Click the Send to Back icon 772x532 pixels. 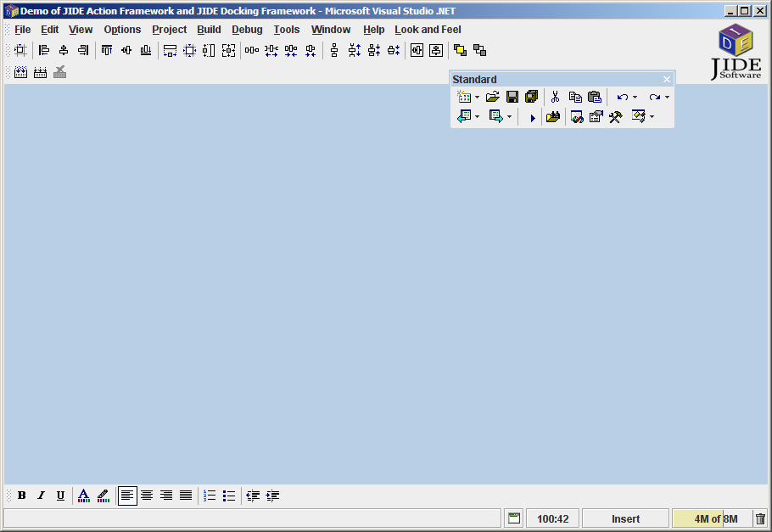click(479, 50)
